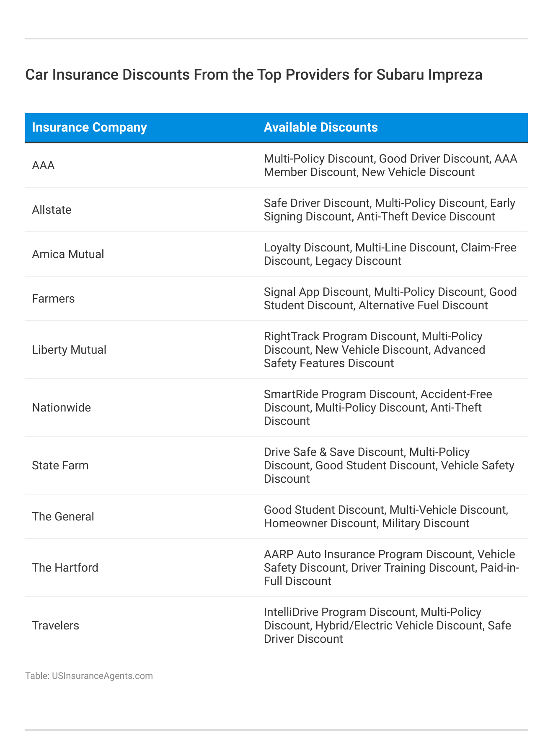Screen dimensions: 553x756
Task: Select Farmers' Signal App discount text
Action: 316,292
